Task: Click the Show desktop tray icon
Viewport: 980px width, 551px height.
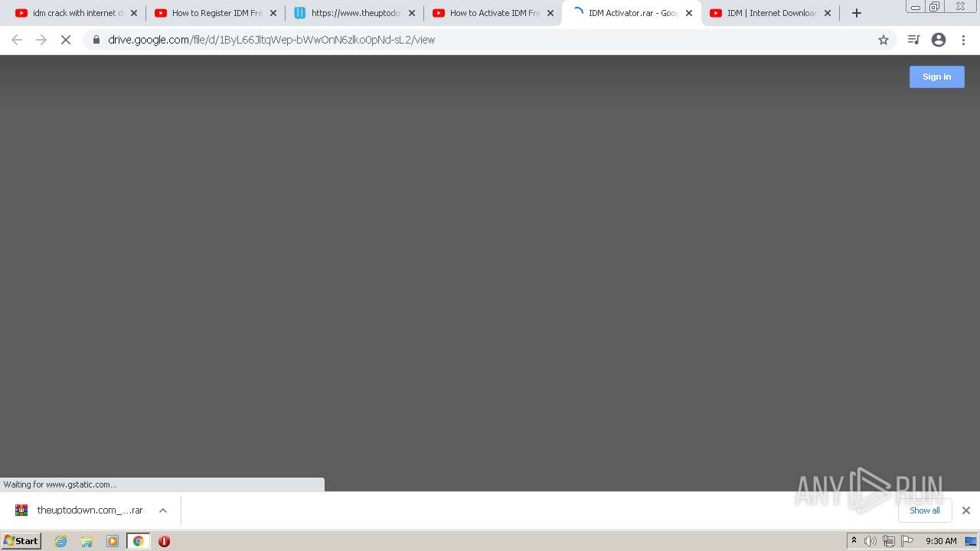Action: click(971, 541)
